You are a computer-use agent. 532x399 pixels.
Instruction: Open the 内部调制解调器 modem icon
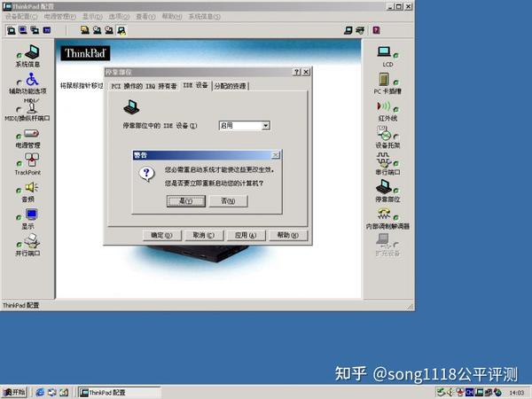pyautogui.click(x=384, y=214)
